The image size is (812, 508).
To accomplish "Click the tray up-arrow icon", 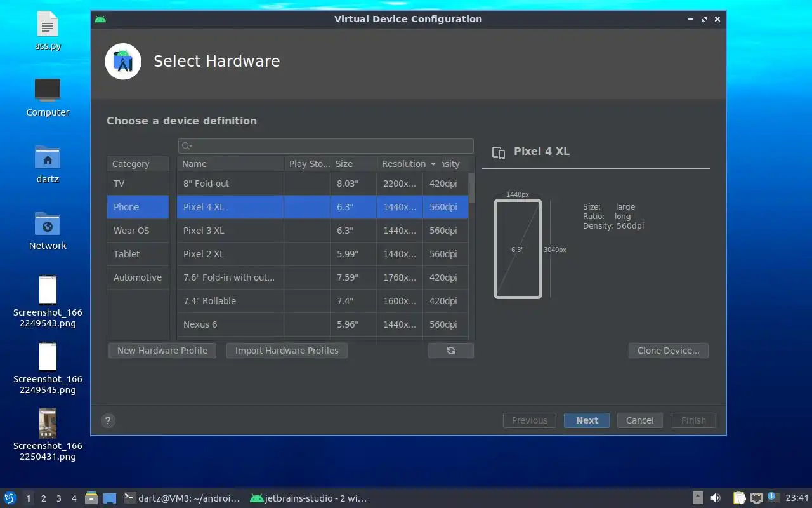I will pos(697,498).
